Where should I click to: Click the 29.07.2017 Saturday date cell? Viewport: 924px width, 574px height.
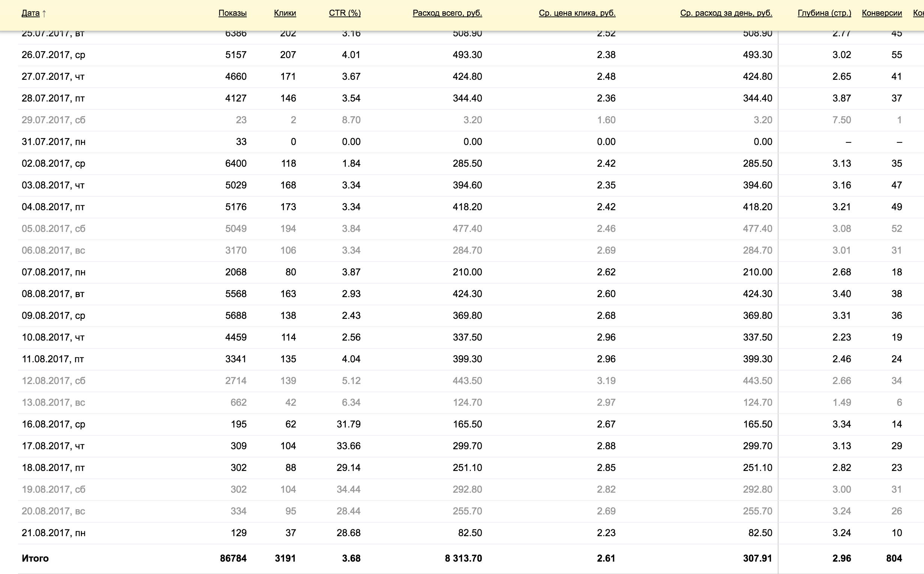53,120
